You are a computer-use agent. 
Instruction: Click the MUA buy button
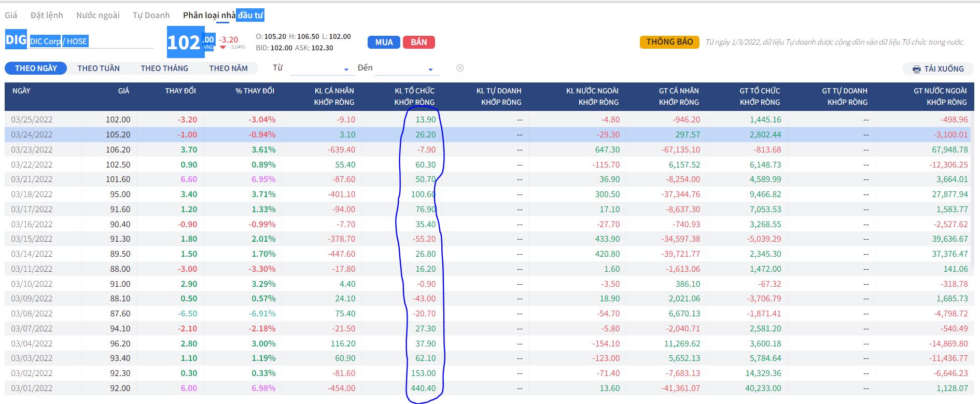point(384,42)
